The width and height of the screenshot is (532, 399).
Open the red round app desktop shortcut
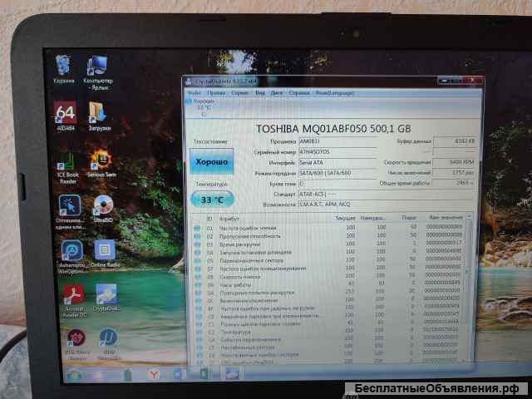(x=76, y=344)
